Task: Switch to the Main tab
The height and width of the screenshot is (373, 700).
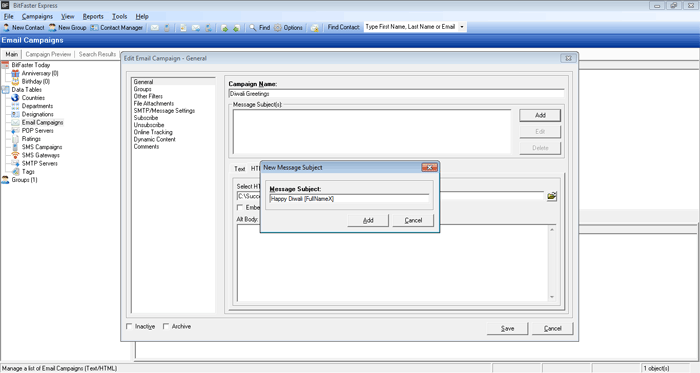Action: (x=11, y=54)
